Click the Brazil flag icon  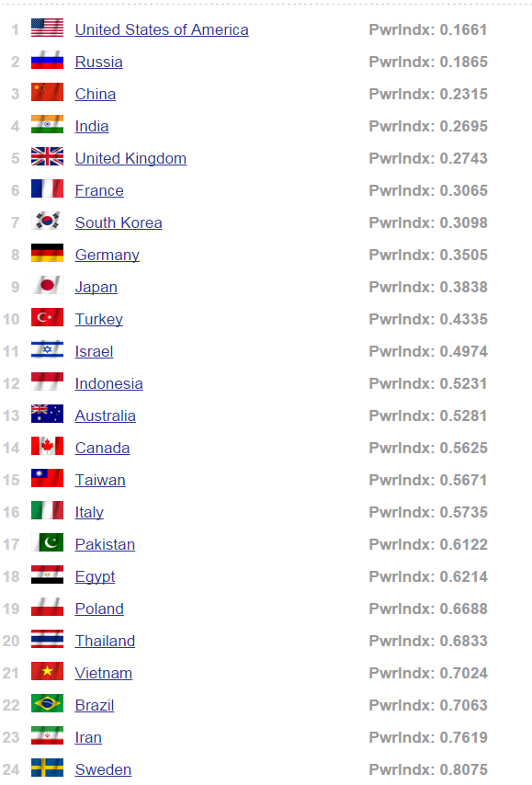coord(47,703)
